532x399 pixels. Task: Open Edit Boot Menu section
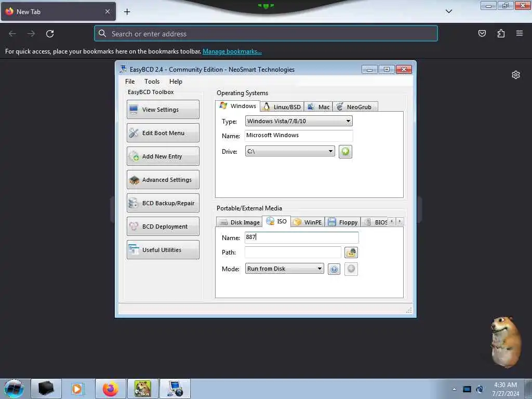[x=163, y=132]
